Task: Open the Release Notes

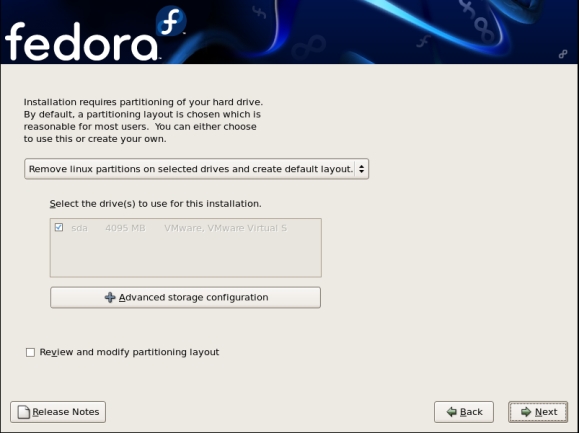Action: [58, 412]
